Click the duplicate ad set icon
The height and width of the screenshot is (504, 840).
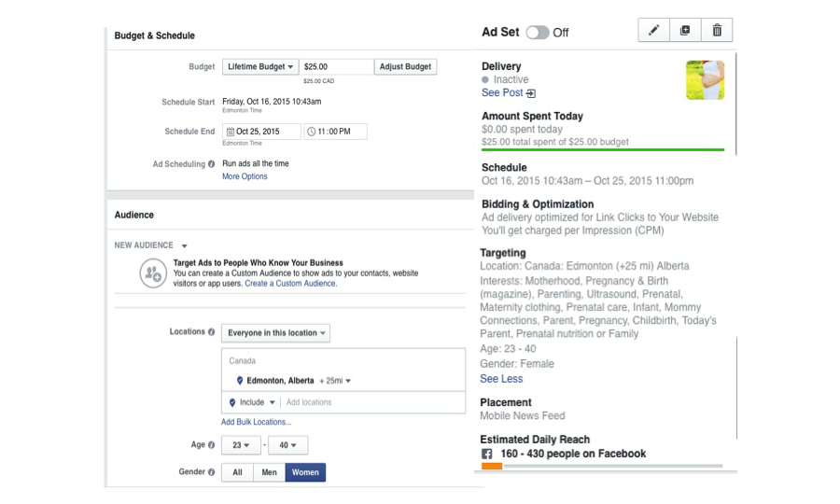[x=685, y=31]
